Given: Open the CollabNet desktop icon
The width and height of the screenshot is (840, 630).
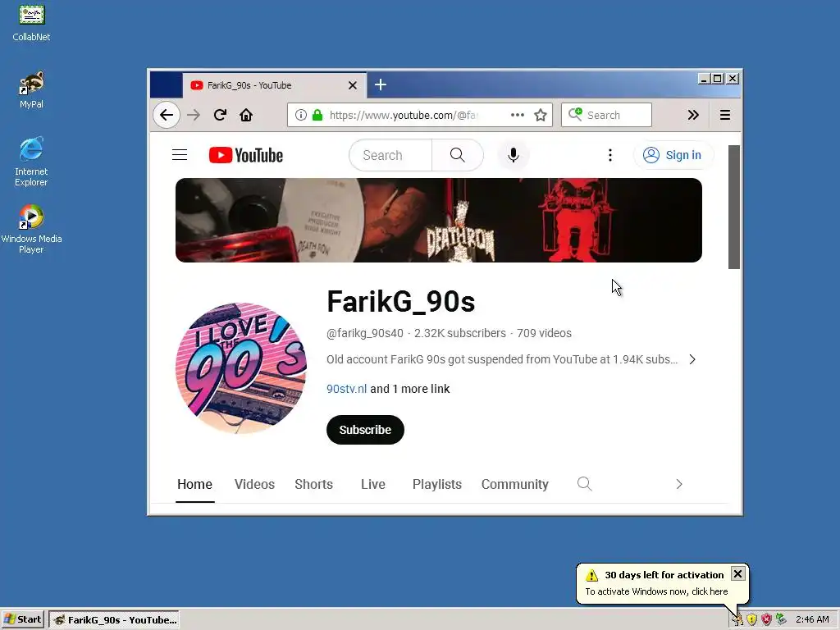Looking at the screenshot, I should pyautogui.click(x=31, y=22).
